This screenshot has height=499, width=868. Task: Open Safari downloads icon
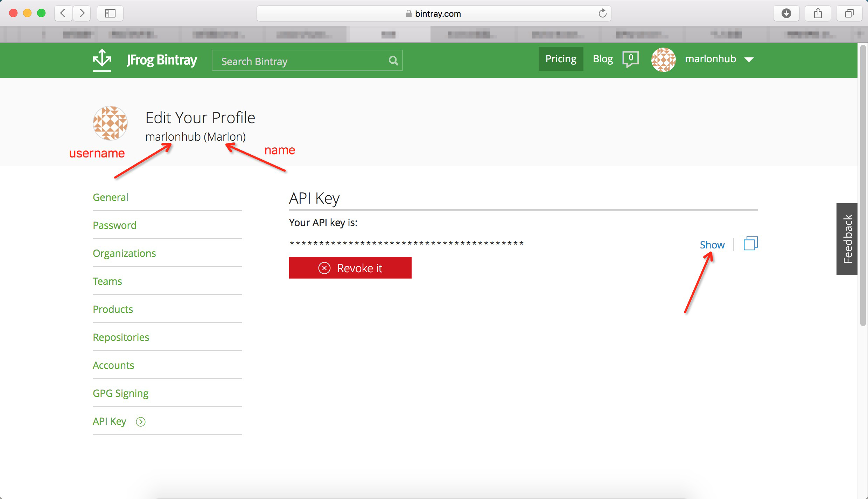point(786,13)
